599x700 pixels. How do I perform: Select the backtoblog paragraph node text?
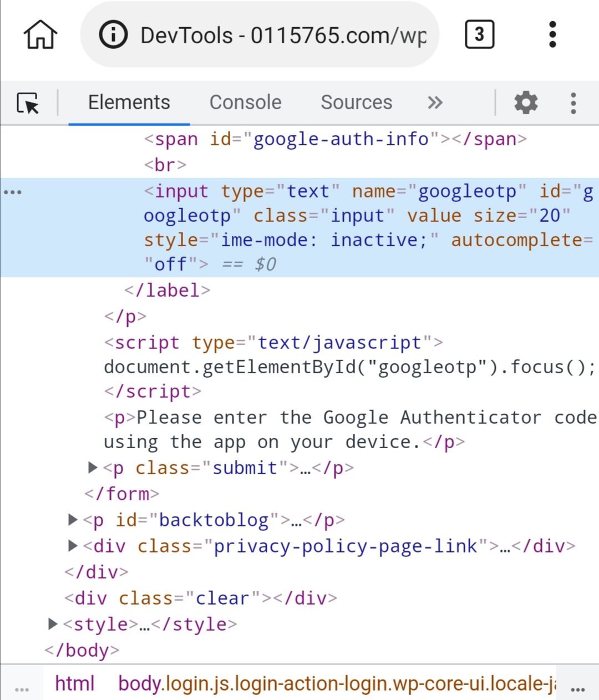[x=214, y=520]
